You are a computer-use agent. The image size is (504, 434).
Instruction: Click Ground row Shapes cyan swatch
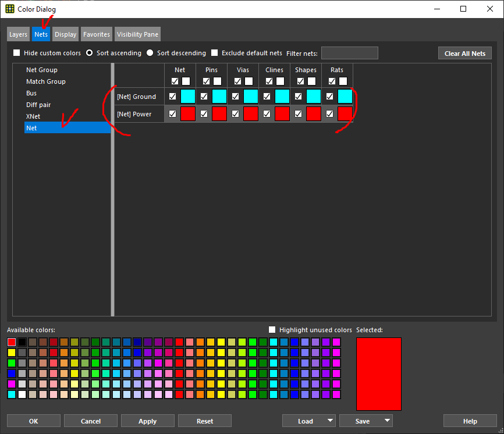(314, 97)
